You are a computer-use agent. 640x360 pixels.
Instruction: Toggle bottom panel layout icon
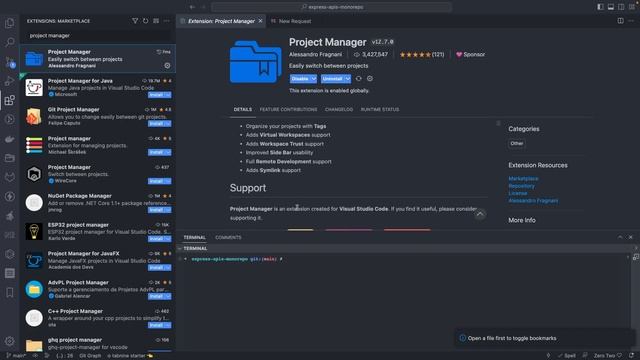tap(611, 7)
